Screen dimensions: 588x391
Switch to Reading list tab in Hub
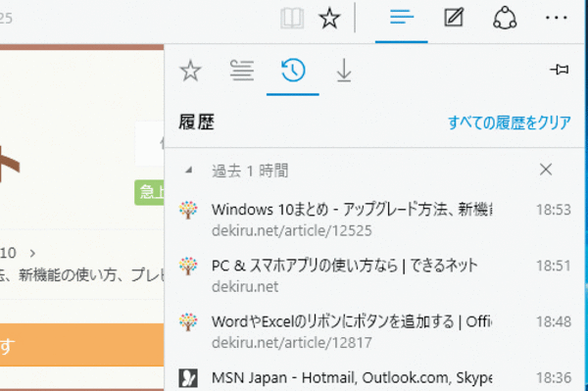242,71
